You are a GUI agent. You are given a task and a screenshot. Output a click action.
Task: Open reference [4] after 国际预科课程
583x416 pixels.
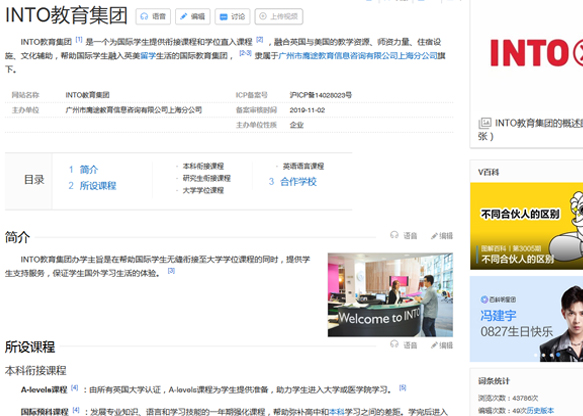[x=76, y=410]
